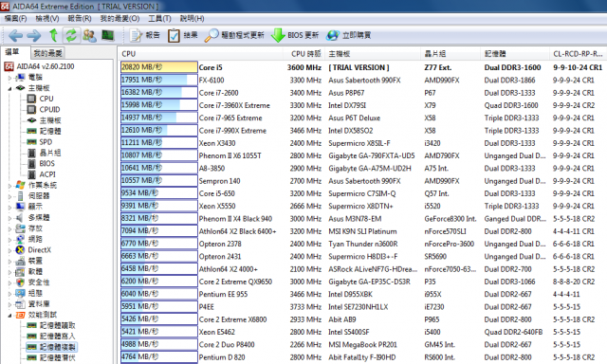The width and height of the screenshot is (607, 364).
Task: Launch 驅動程式更新 driver update
Action: click(234, 36)
